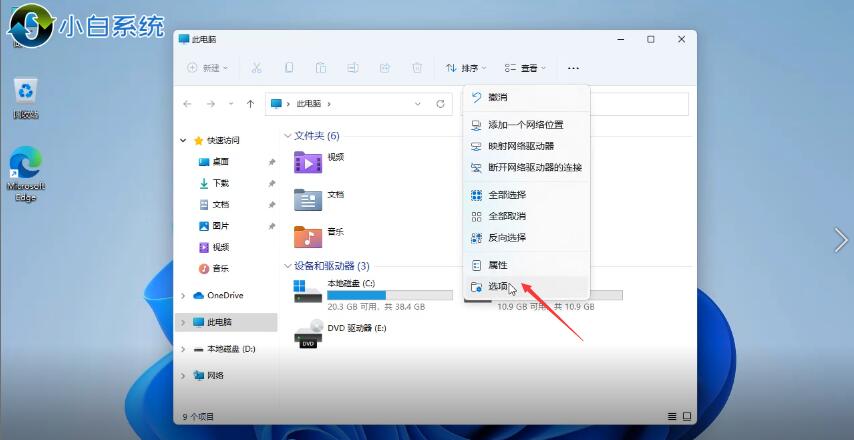
Task: Click the 视频 folder icon in the main pane
Action: click(x=308, y=162)
